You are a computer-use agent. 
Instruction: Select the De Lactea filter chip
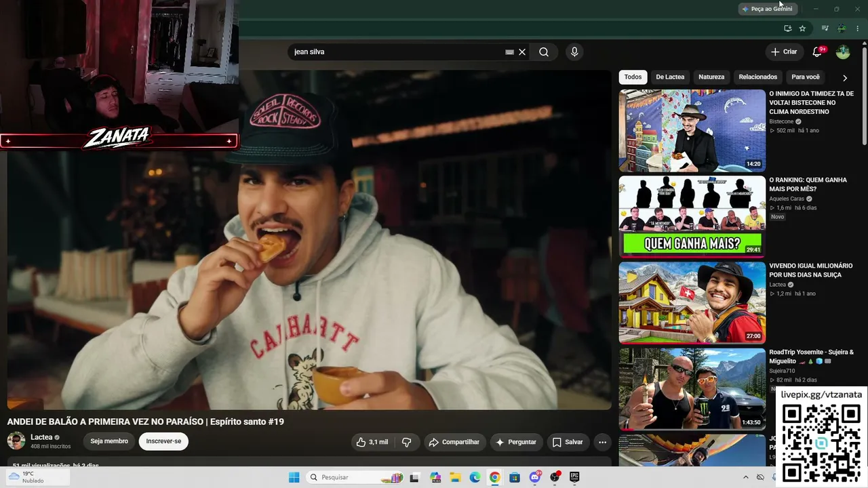point(670,77)
